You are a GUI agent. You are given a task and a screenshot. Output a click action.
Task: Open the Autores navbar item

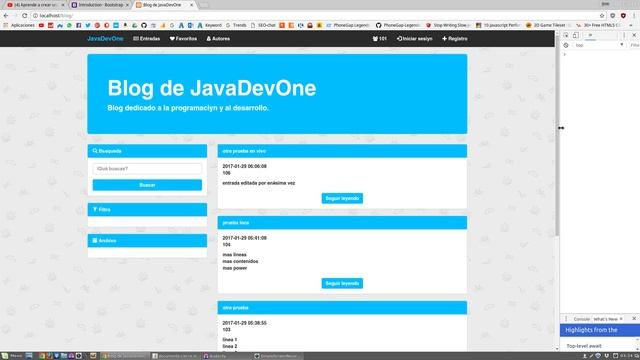[218, 39]
